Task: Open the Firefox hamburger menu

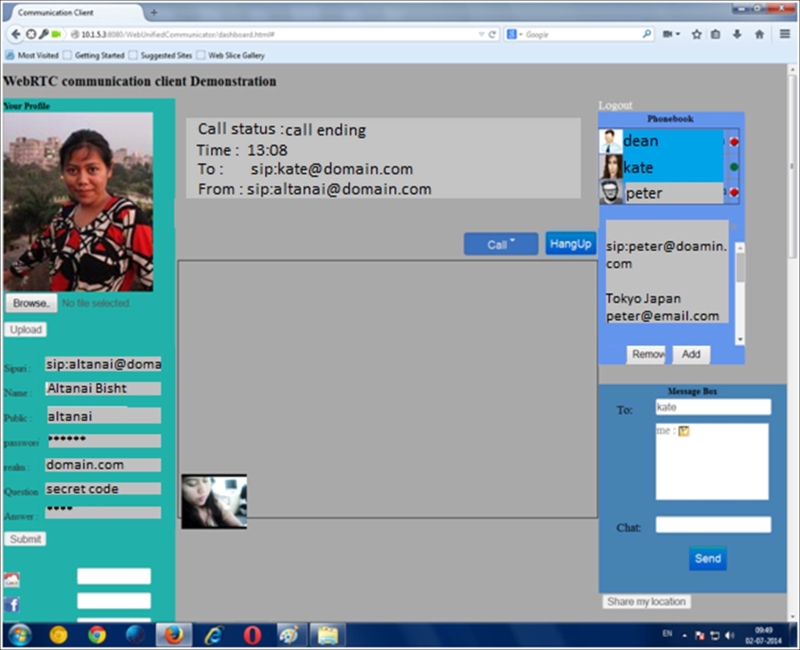Action: (x=786, y=32)
